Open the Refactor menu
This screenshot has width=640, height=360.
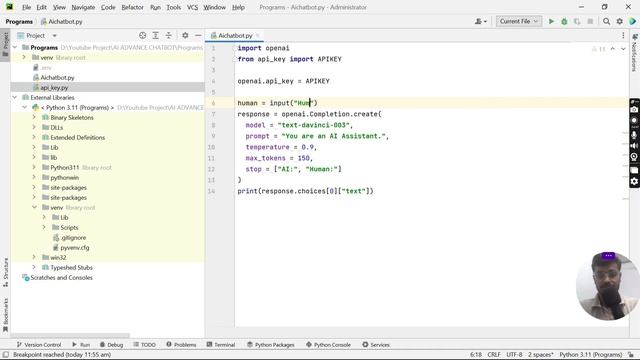[132, 7]
